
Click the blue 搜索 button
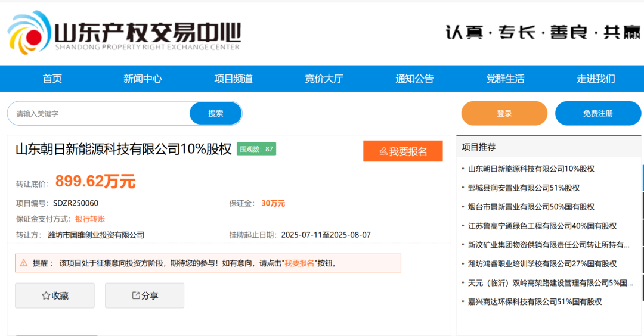(x=216, y=114)
